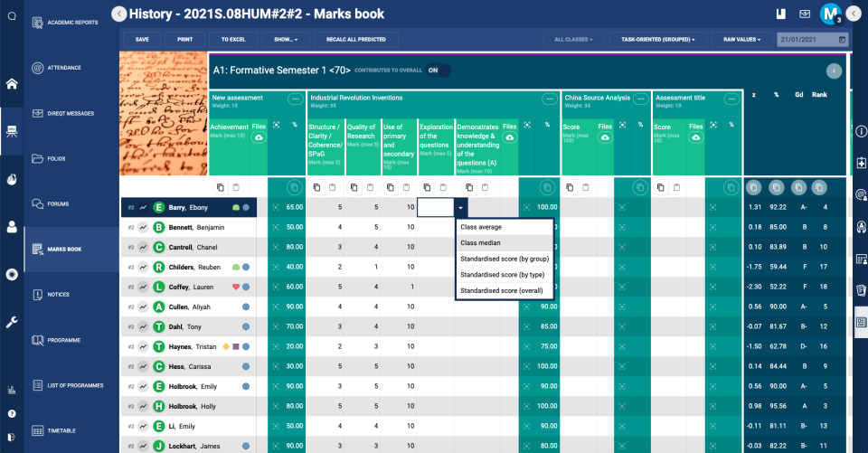Screen dimensions: 868x453
Task: Go to the home icon
Action: coord(12,84)
